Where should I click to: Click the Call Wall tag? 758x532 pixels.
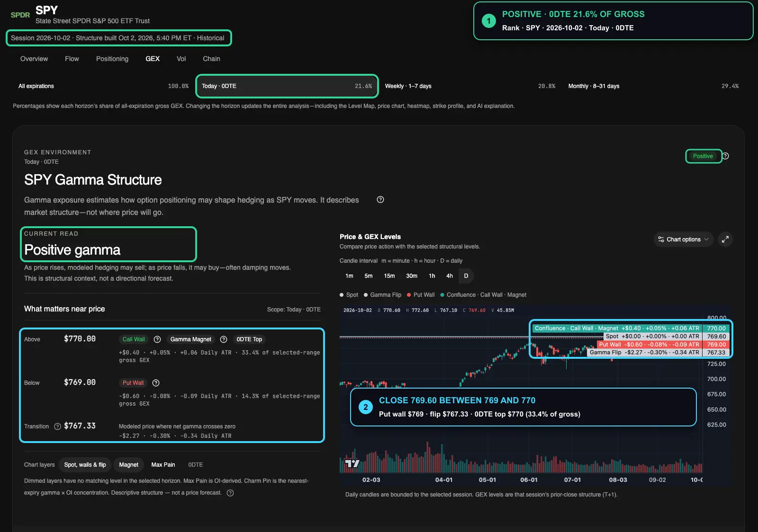pos(134,339)
